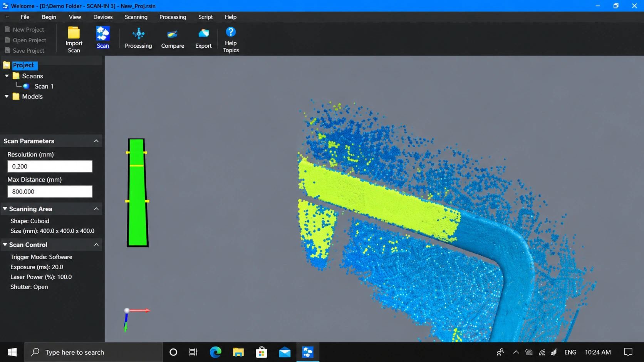The width and height of the screenshot is (644, 362).
Task: Click the Resolution (mm) input field
Action: pos(50,166)
